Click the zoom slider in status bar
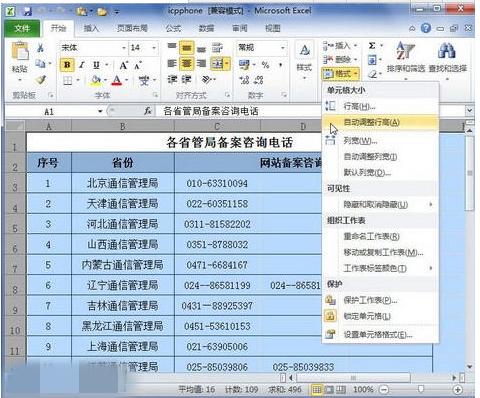The height and width of the screenshot is (398, 480). point(421,389)
